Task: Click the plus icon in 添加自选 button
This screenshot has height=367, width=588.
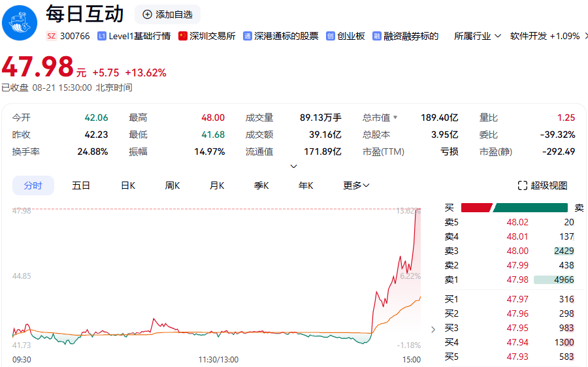Action: [x=148, y=14]
